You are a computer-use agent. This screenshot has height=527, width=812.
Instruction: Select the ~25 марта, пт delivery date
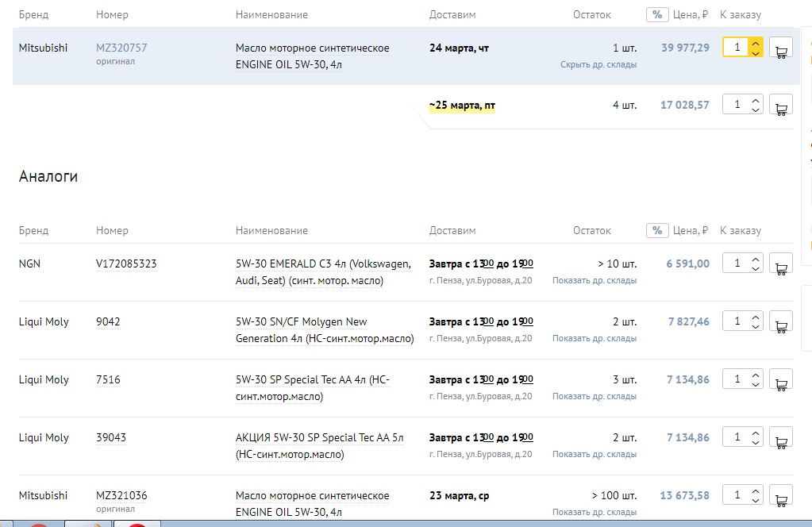pos(462,106)
